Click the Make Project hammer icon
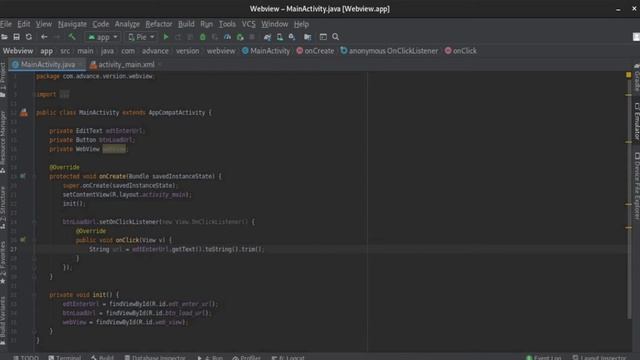The width and height of the screenshot is (640, 360). [72, 37]
